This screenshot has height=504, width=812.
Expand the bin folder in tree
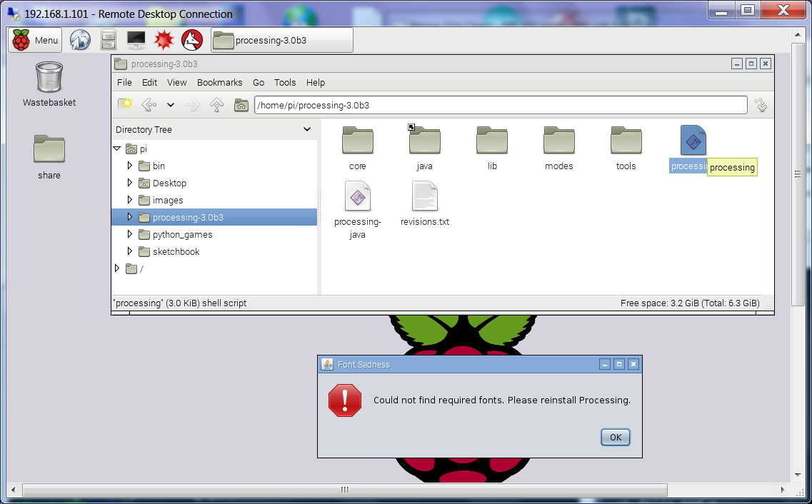pyautogui.click(x=129, y=166)
